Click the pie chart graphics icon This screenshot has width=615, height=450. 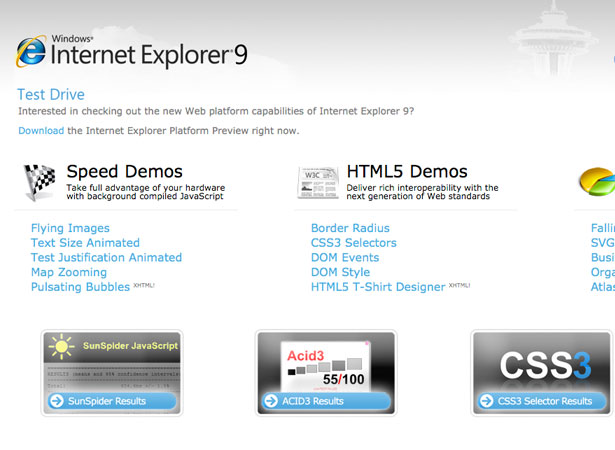pos(597,182)
